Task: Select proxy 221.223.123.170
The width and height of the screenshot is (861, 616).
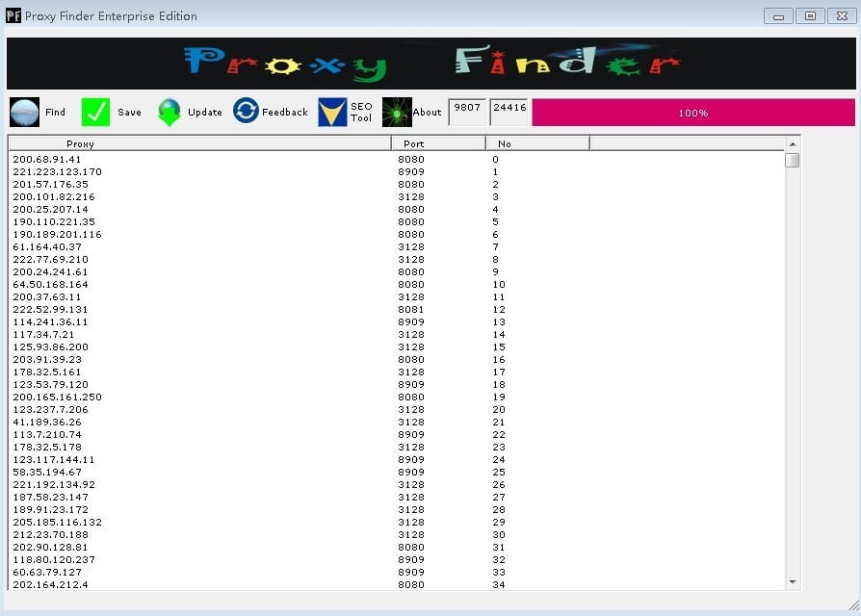Action: click(x=57, y=171)
